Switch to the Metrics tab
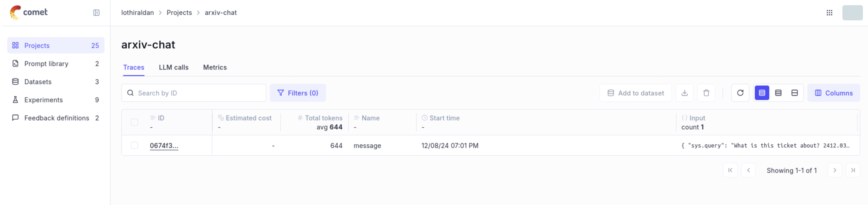 pos(215,67)
